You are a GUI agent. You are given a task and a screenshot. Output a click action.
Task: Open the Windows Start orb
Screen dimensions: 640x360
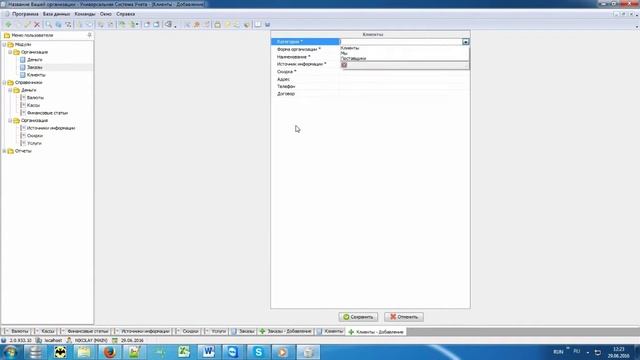[10, 352]
